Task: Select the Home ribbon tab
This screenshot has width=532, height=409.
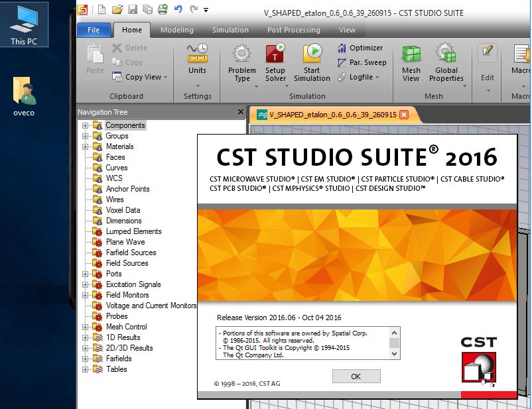Action: [132, 30]
